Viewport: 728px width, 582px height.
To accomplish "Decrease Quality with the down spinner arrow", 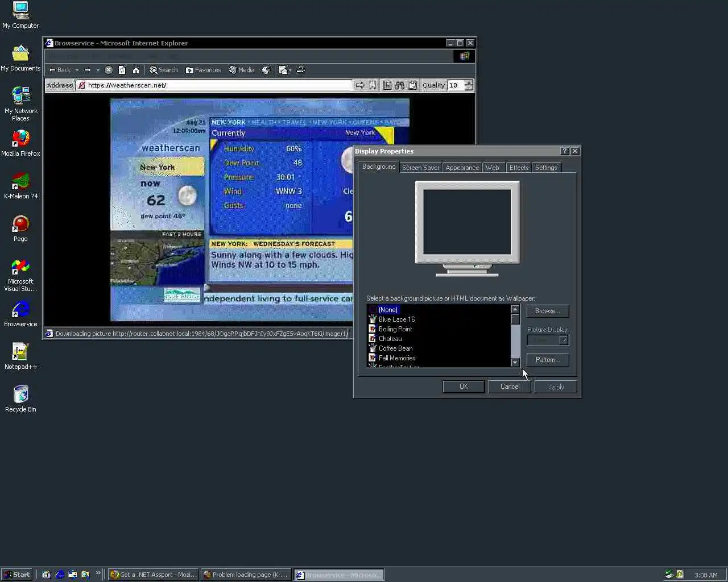I will tap(469, 88).
